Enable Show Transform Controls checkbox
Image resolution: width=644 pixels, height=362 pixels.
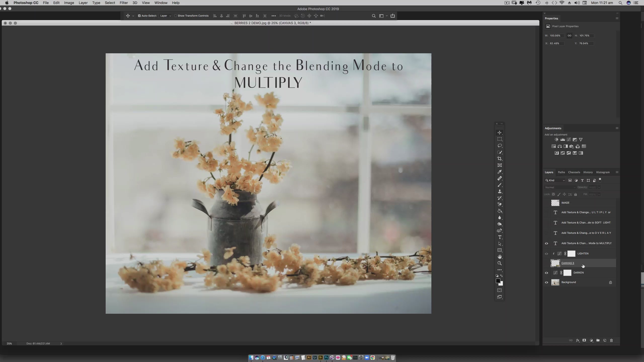176,16
